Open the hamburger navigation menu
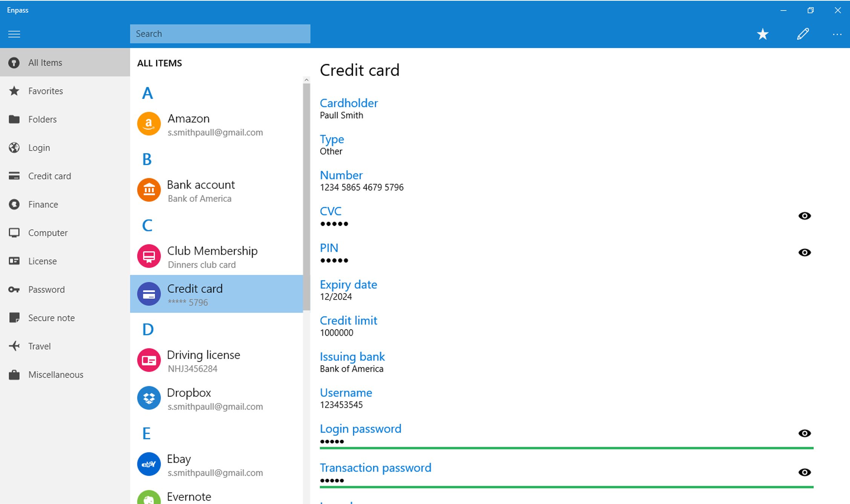Image resolution: width=850 pixels, height=504 pixels. point(14,34)
